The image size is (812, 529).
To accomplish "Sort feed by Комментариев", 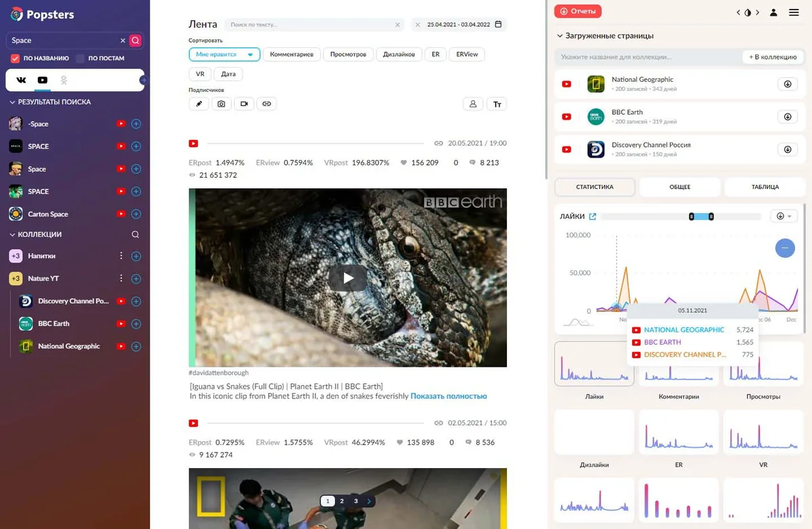I will [292, 54].
